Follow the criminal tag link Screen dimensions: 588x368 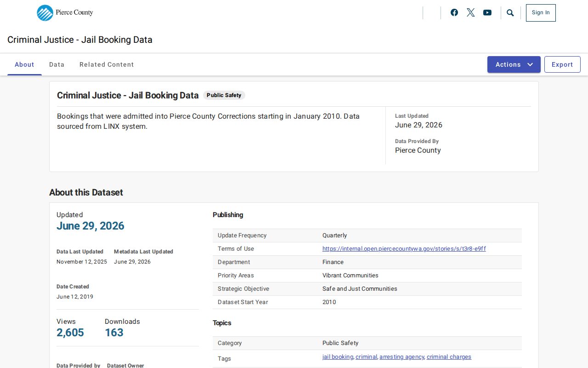(x=366, y=357)
